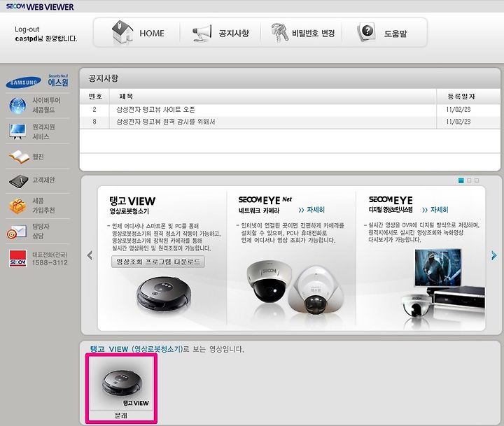Open 원격지원 서비스 sidebar link
The image size is (504, 426).
[43, 132]
